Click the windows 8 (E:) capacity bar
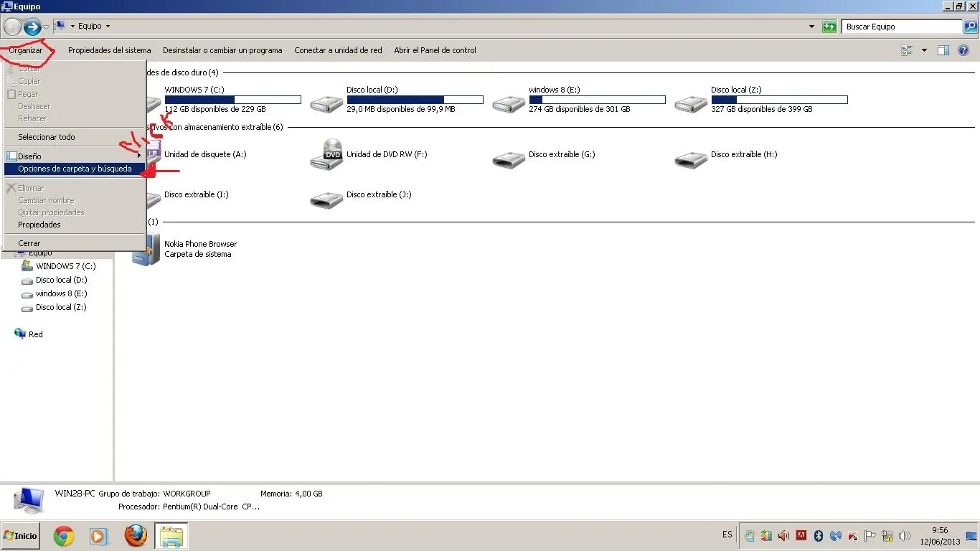The height and width of the screenshot is (551, 980). click(x=597, y=100)
